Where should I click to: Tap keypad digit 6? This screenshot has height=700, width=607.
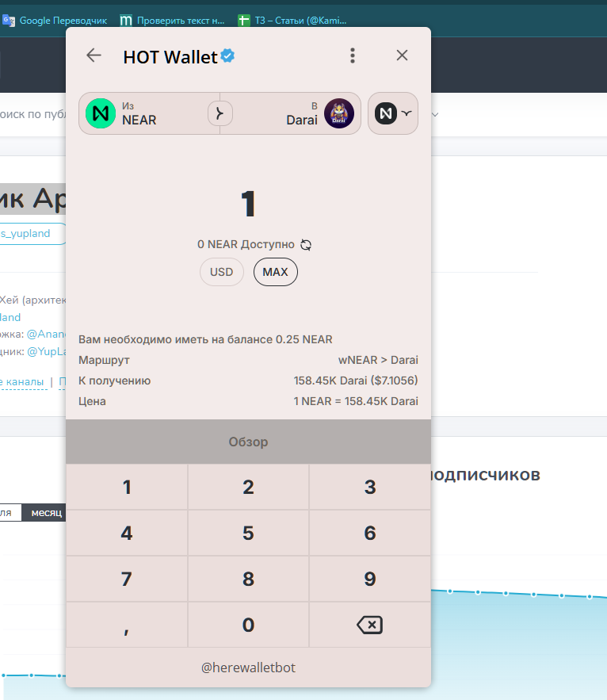click(x=370, y=533)
